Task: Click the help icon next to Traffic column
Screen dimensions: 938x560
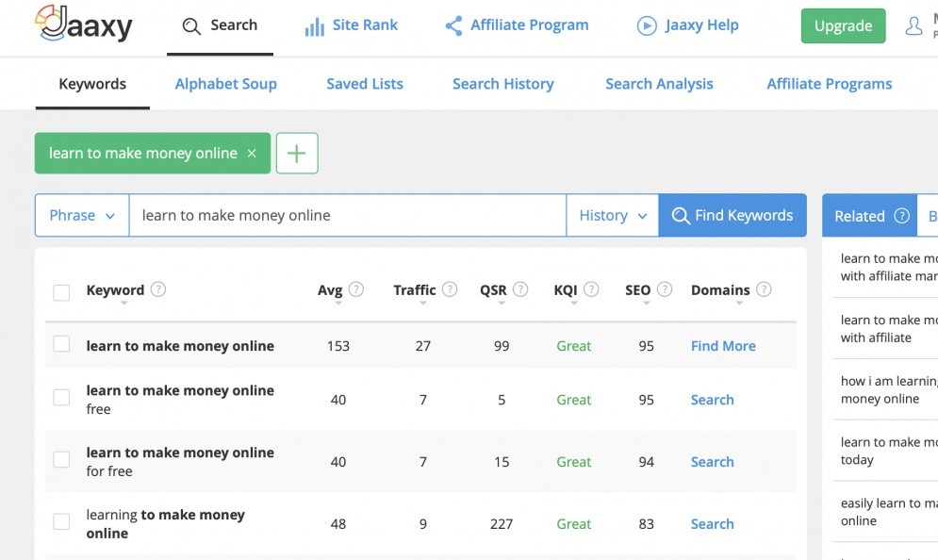Action: click(450, 289)
